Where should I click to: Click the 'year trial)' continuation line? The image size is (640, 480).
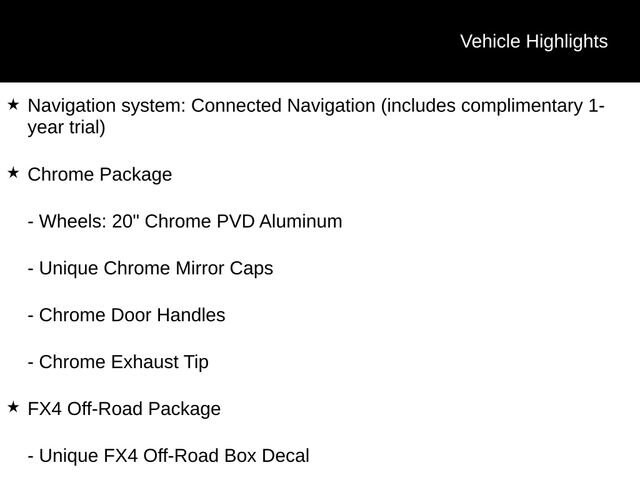(66, 128)
